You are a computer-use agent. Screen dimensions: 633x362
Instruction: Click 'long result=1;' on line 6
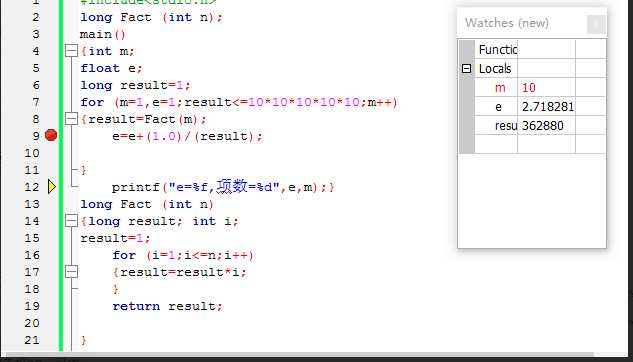click(135, 85)
